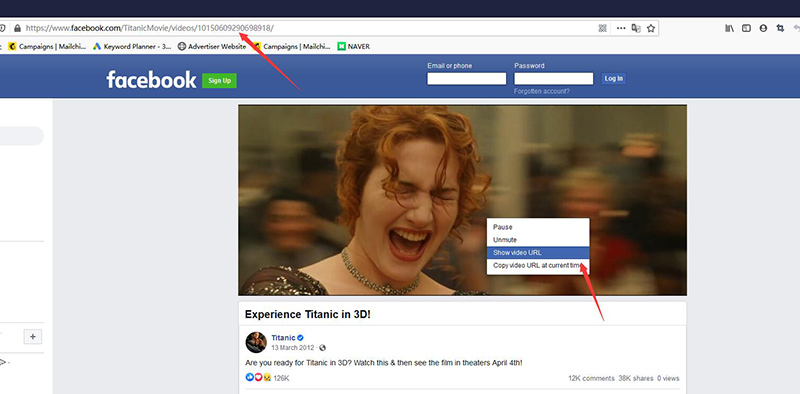Image resolution: width=800 pixels, height=394 pixels.
Task: Choose Pause in the video context menu
Action: (x=538, y=227)
